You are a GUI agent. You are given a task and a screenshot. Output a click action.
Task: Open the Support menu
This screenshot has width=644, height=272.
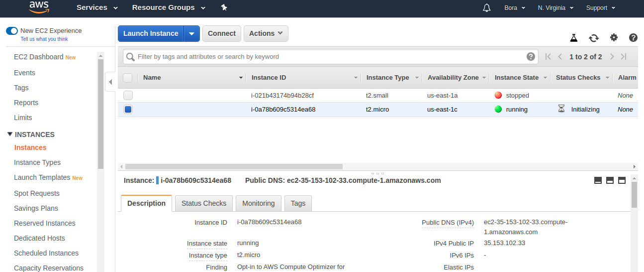[601, 7]
